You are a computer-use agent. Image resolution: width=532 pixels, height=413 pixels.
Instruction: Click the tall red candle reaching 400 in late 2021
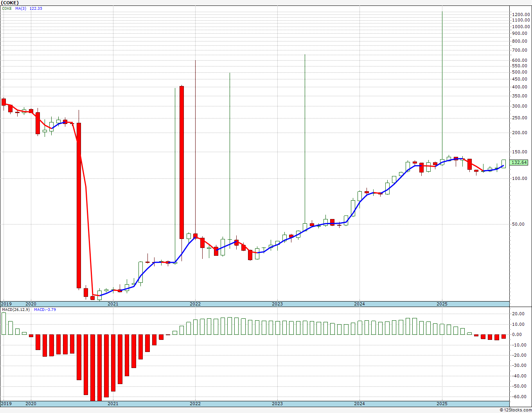[x=182, y=162]
